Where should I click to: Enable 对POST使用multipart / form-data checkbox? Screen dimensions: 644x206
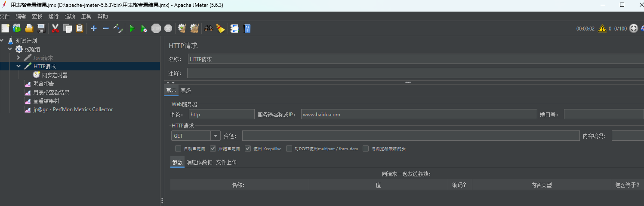[x=289, y=148]
